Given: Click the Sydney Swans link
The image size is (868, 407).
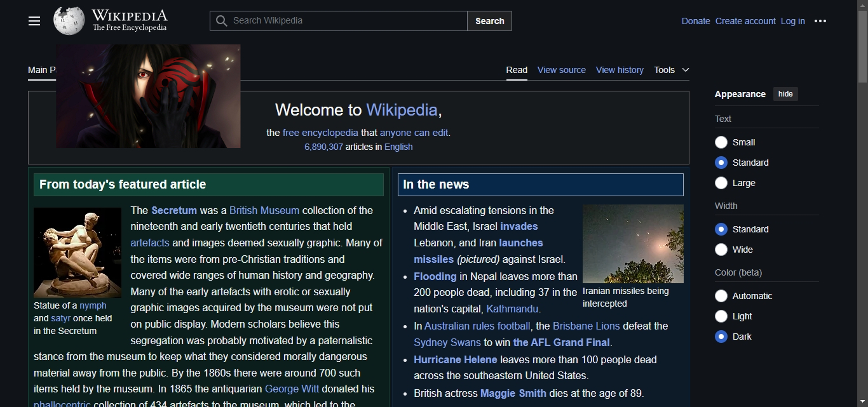Looking at the screenshot, I should pos(447,342).
